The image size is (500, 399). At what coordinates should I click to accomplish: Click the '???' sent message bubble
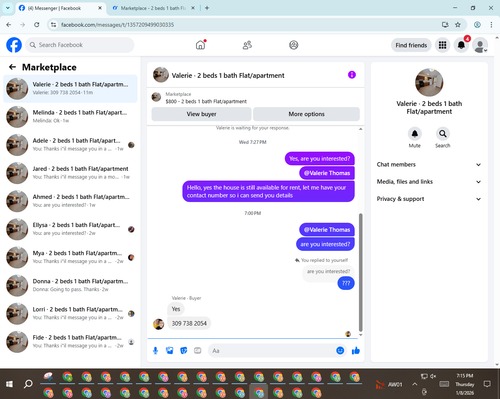click(346, 283)
